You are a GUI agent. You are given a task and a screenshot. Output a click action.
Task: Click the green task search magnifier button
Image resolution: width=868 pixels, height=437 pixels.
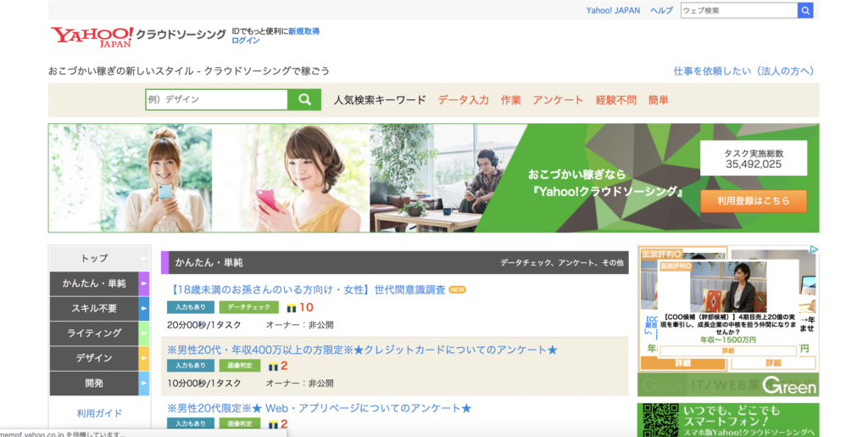(x=304, y=99)
